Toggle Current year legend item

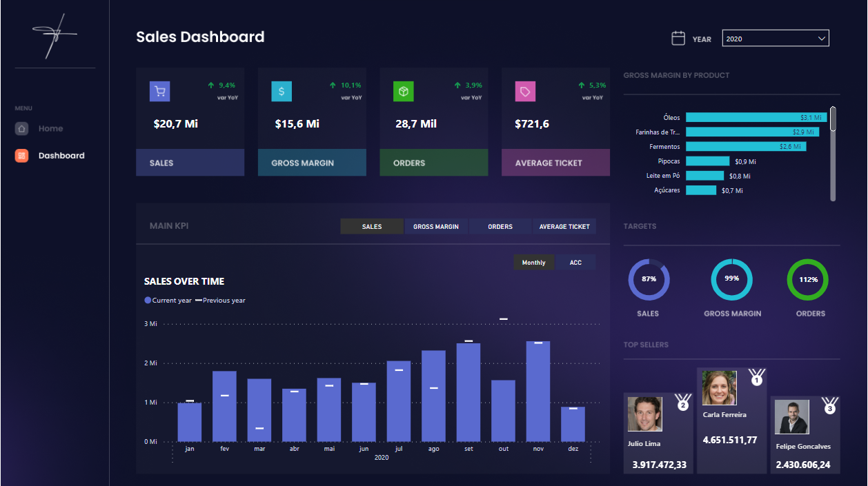[168, 301]
